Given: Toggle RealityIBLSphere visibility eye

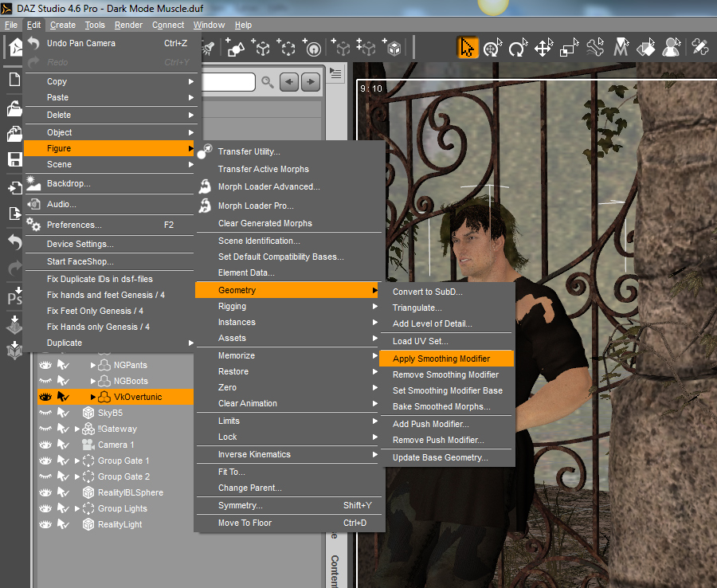Looking at the screenshot, I should click(x=45, y=492).
